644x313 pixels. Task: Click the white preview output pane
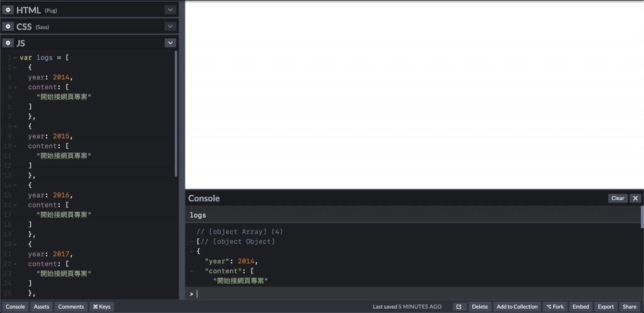pos(414,95)
